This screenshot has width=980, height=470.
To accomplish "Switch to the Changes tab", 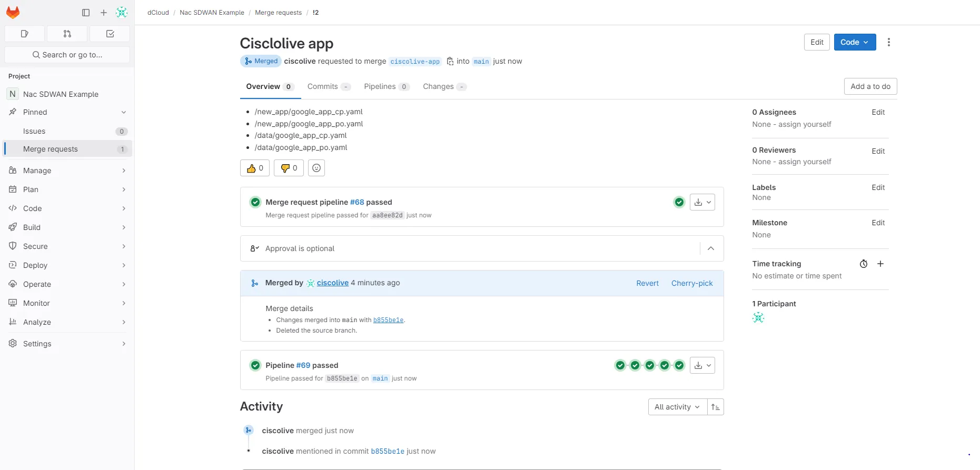I will click(438, 87).
